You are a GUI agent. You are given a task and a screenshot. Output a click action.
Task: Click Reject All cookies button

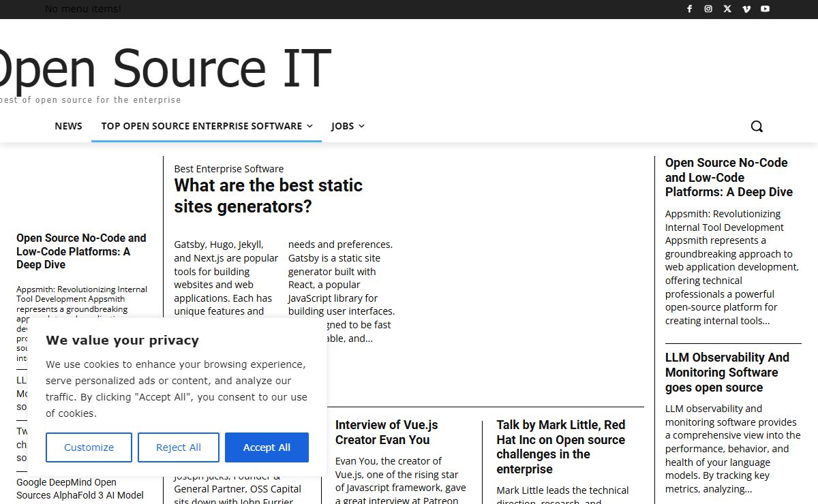point(179,447)
